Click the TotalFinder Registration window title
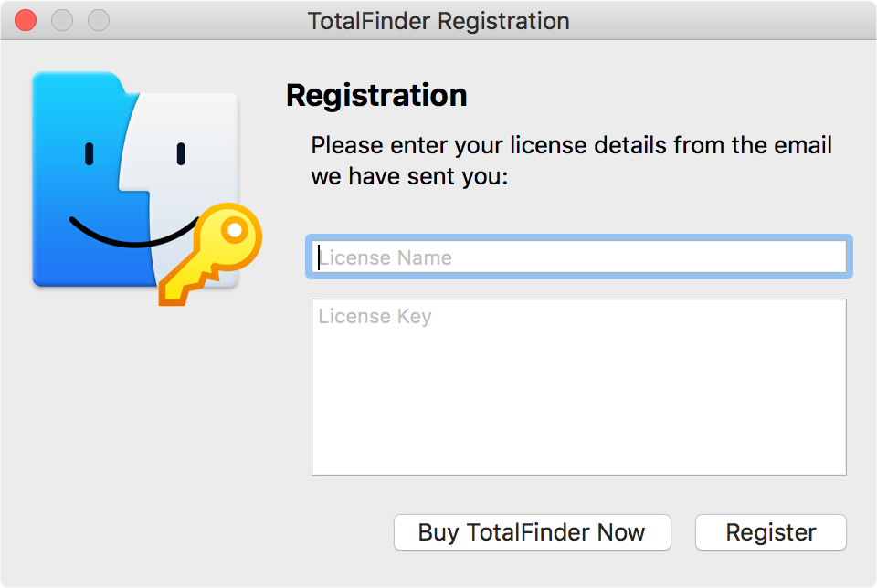The width and height of the screenshot is (877, 588). (x=438, y=20)
